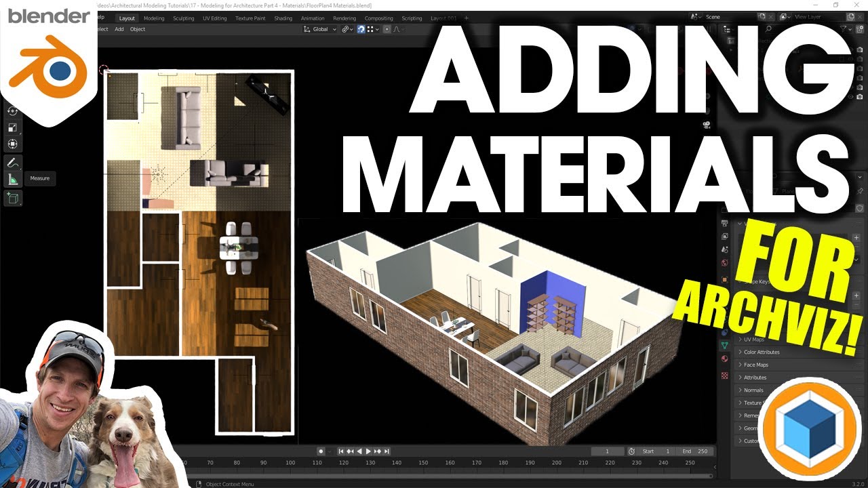This screenshot has height=488, width=868.
Task: Click the outliner search magnifier icon
Action: tap(768, 28)
